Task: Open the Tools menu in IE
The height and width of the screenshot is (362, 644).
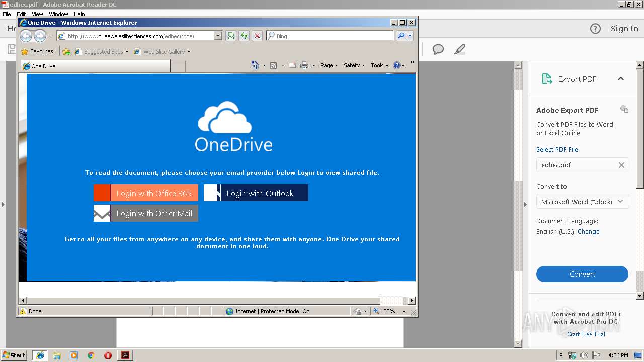Action: (x=379, y=65)
